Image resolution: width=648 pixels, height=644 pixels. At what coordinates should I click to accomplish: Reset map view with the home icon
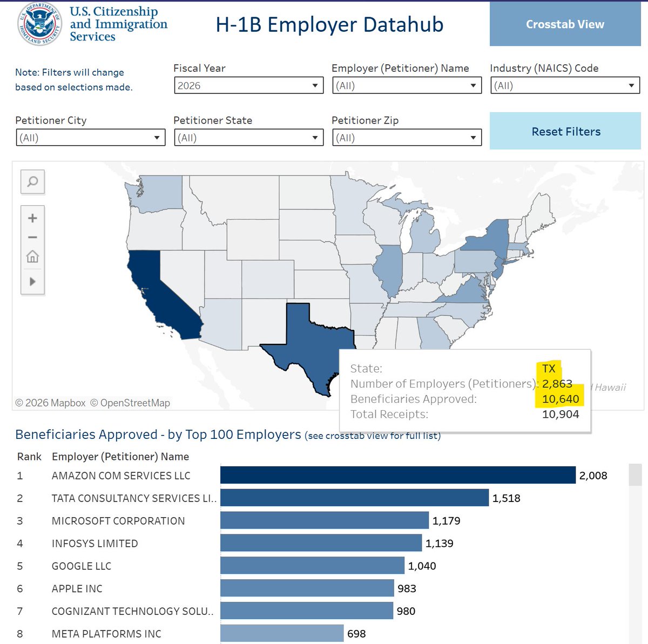click(x=32, y=256)
